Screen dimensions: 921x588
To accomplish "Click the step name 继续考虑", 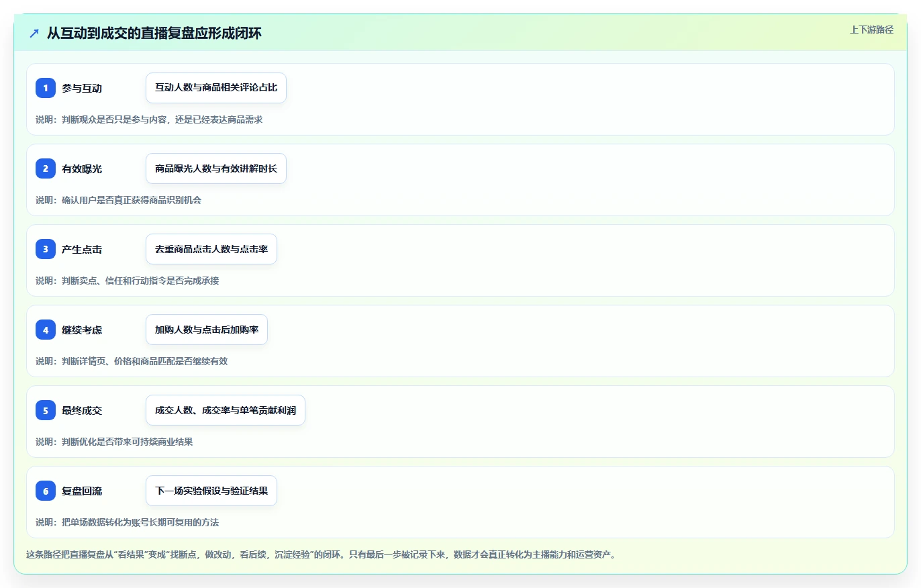I will 82,330.
